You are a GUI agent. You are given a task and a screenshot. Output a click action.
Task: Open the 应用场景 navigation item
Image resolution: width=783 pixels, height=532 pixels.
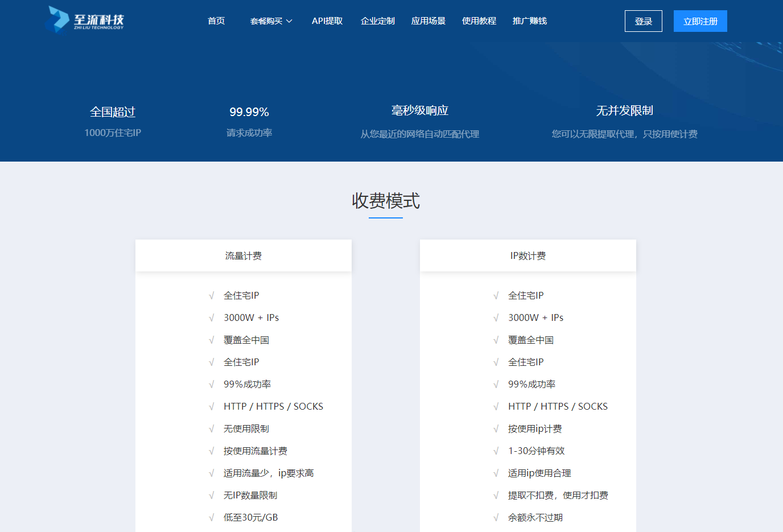click(428, 21)
